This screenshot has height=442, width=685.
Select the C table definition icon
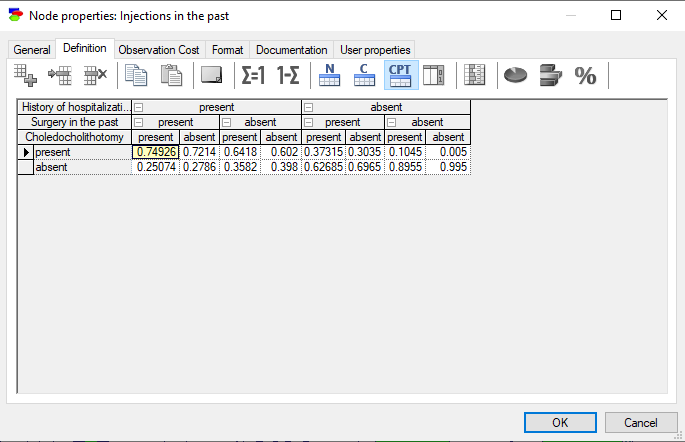click(364, 75)
